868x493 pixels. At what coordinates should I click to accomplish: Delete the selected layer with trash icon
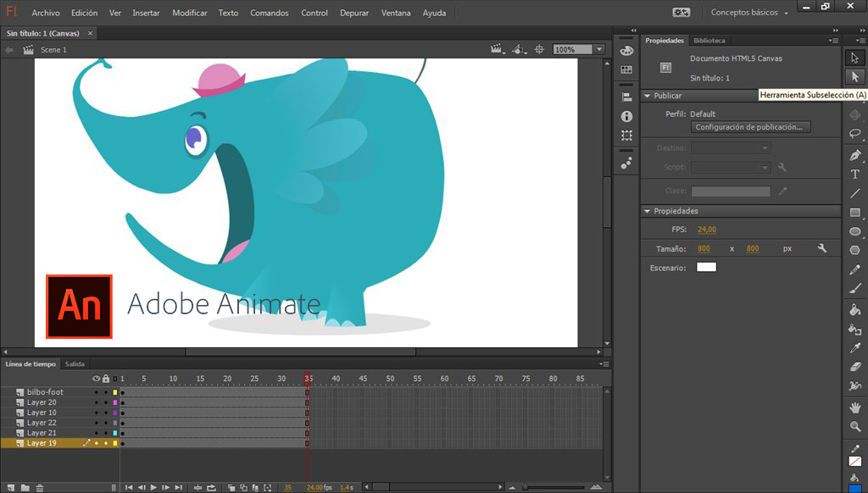coord(39,486)
